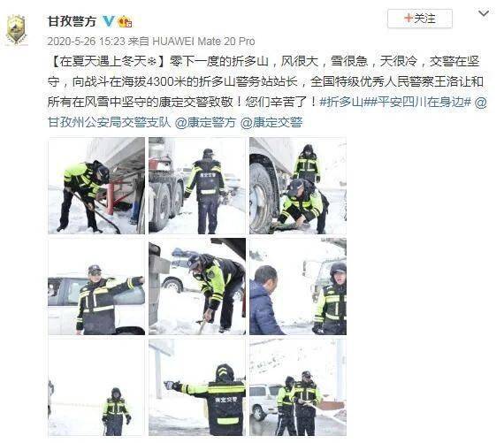Click the blue V verification badge

(x=109, y=21)
